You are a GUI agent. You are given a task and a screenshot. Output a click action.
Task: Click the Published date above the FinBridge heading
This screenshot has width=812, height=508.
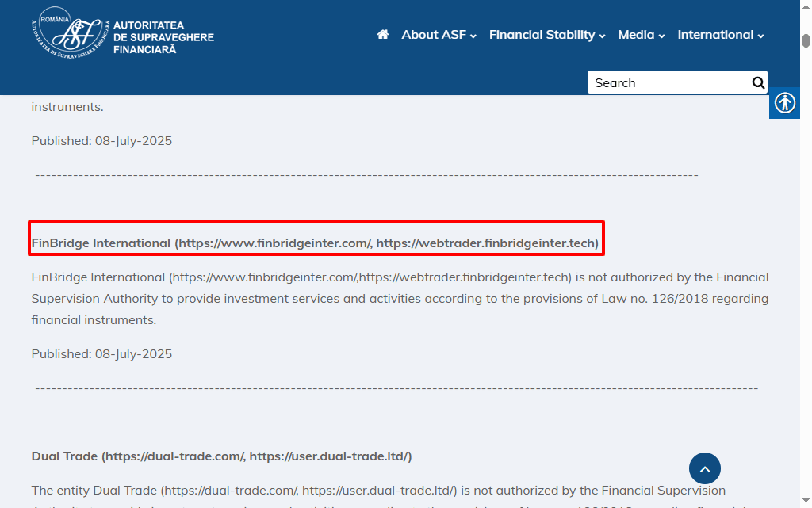click(x=101, y=140)
